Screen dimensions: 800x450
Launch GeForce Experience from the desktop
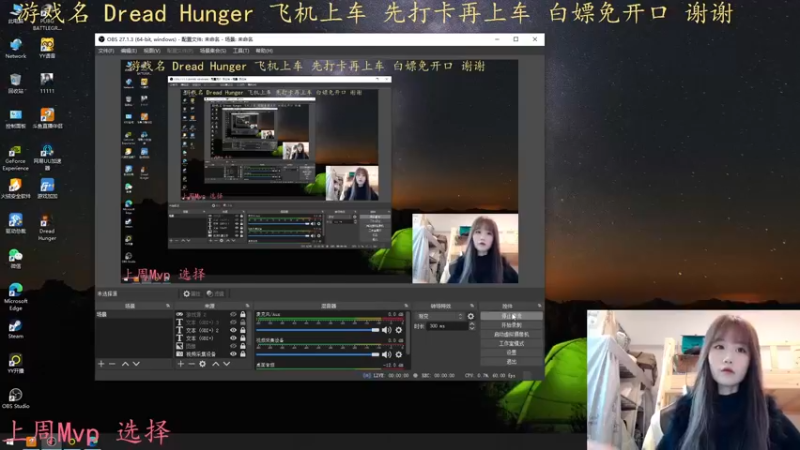coord(15,158)
